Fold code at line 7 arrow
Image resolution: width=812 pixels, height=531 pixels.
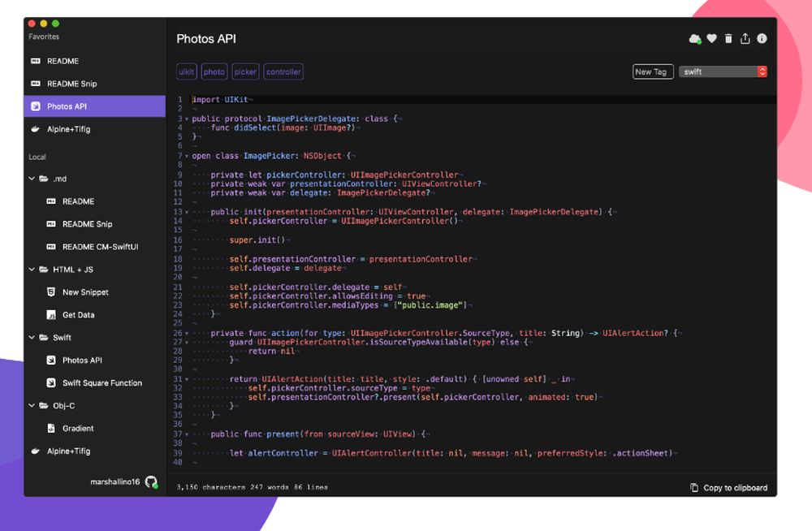click(187, 157)
